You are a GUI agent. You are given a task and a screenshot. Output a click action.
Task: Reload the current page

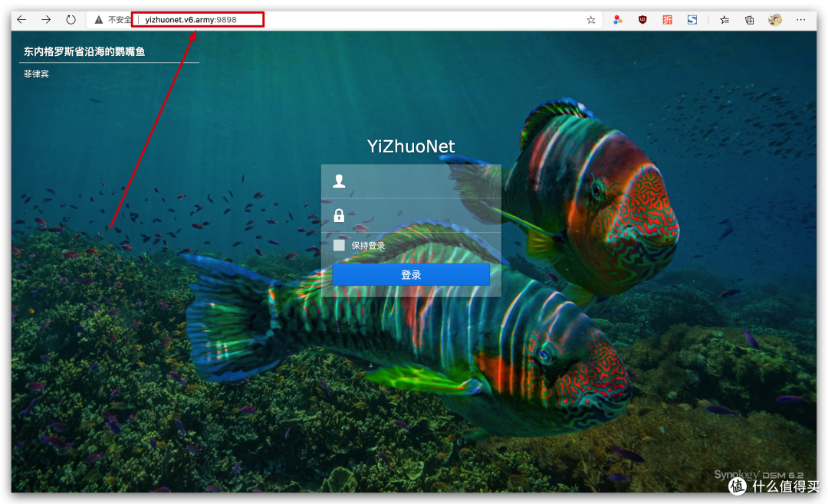(x=71, y=19)
